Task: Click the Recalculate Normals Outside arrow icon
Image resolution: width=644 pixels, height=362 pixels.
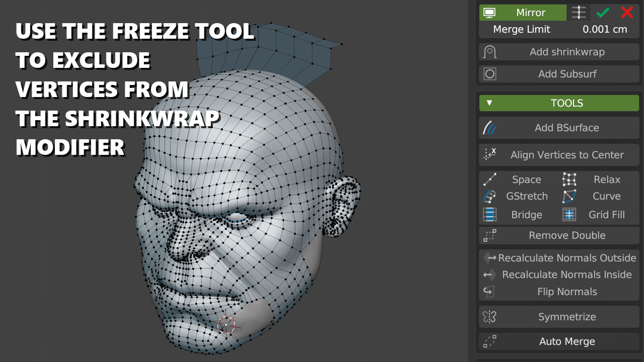Action: [x=490, y=258]
